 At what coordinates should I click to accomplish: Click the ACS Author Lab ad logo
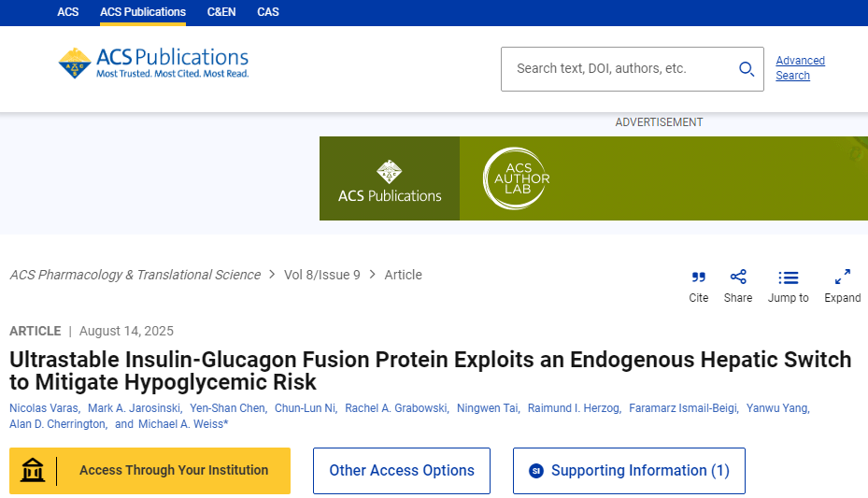[x=516, y=178]
